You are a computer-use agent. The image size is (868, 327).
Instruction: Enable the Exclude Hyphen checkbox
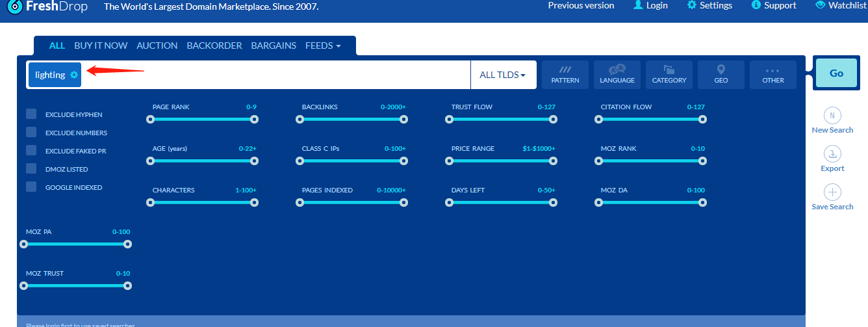[31, 114]
